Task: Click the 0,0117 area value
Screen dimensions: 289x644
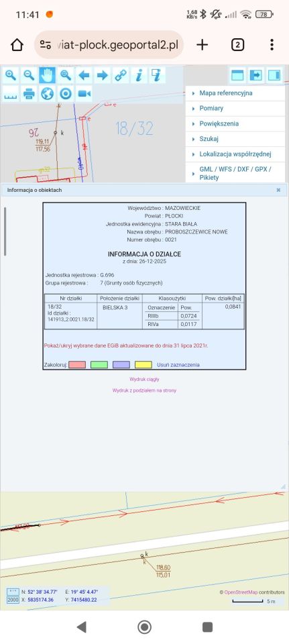Action: [189, 324]
